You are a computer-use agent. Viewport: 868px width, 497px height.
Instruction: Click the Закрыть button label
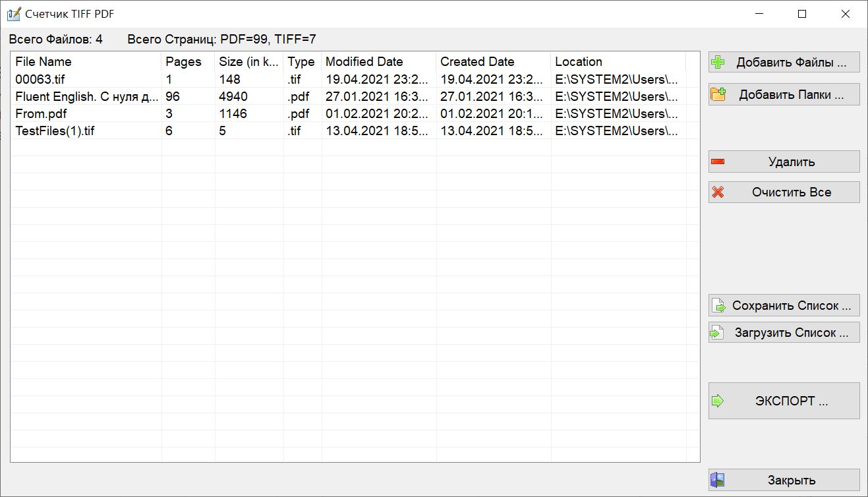[x=792, y=480]
